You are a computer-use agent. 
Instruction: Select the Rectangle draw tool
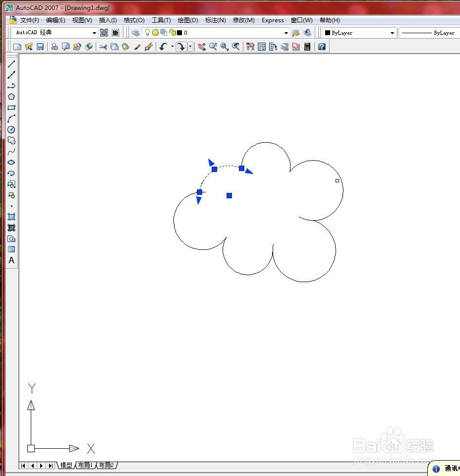(x=11, y=108)
